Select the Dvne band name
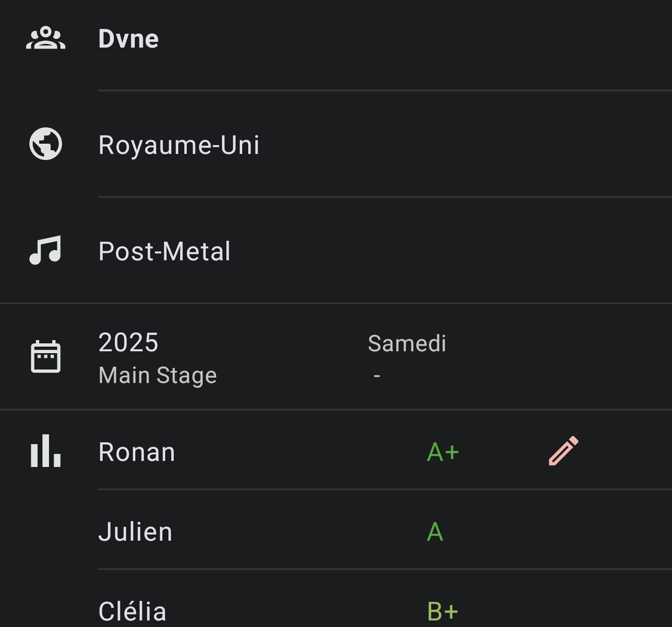The width and height of the screenshot is (672, 627). tap(129, 39)
